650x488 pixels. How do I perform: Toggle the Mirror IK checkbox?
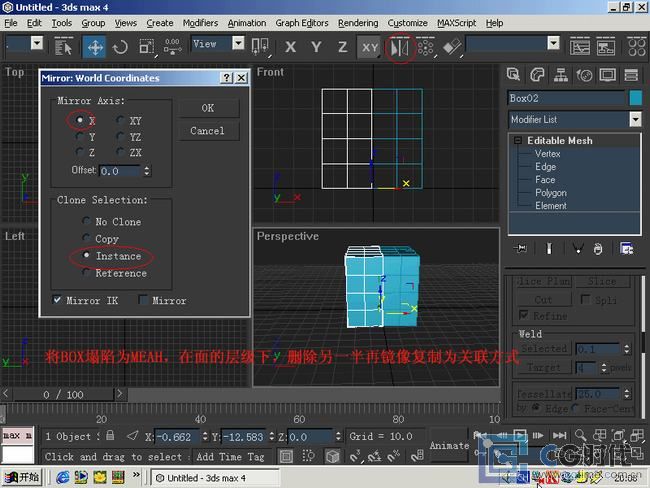point(57,299)
